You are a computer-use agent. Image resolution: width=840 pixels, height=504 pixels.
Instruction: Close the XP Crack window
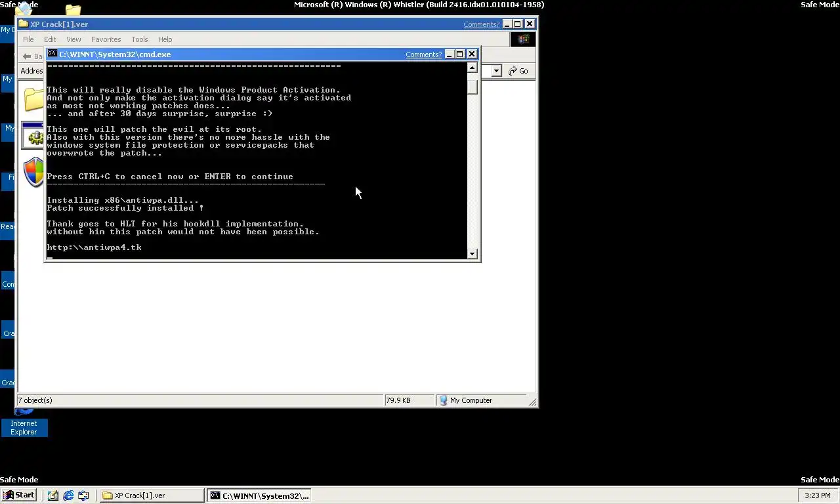(530, 24)
